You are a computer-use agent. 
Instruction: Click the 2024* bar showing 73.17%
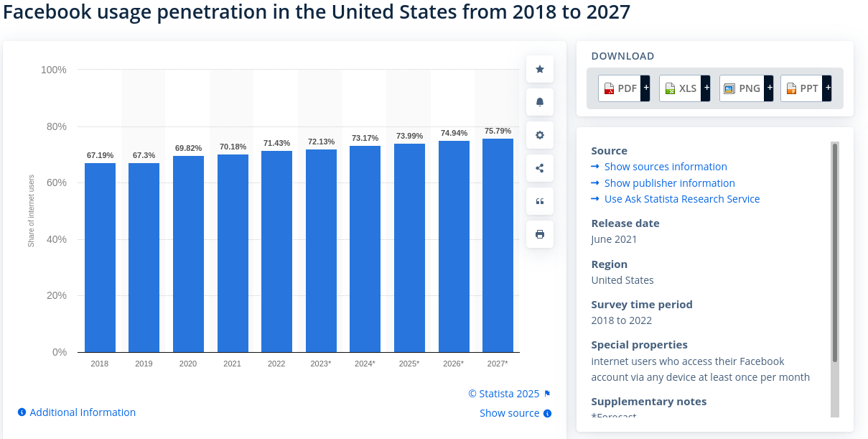[365, 249]
